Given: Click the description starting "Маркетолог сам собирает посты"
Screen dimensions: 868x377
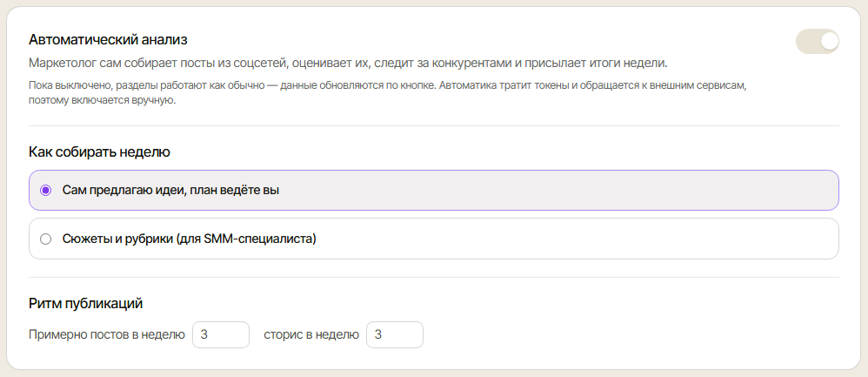Looking at the screenshot, I should [x=348, y=64].
